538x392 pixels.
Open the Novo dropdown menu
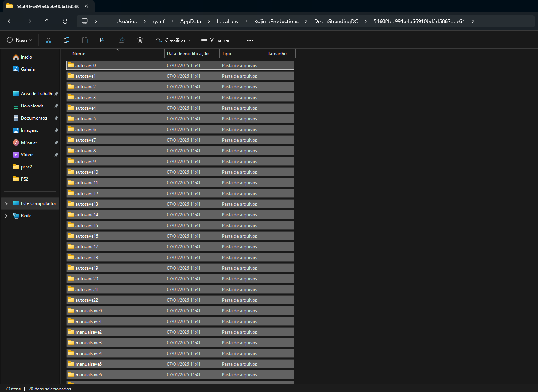click(19, 40)
